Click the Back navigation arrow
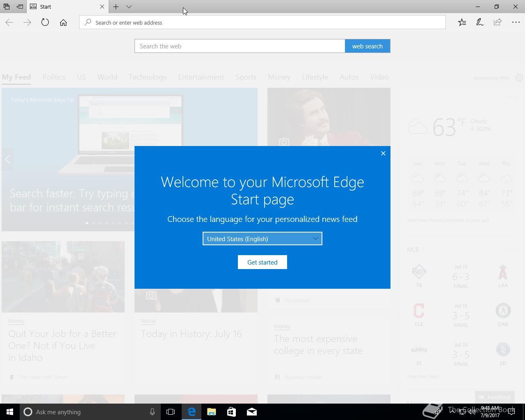Screen dimensions: 525x420 click(9, 23)
